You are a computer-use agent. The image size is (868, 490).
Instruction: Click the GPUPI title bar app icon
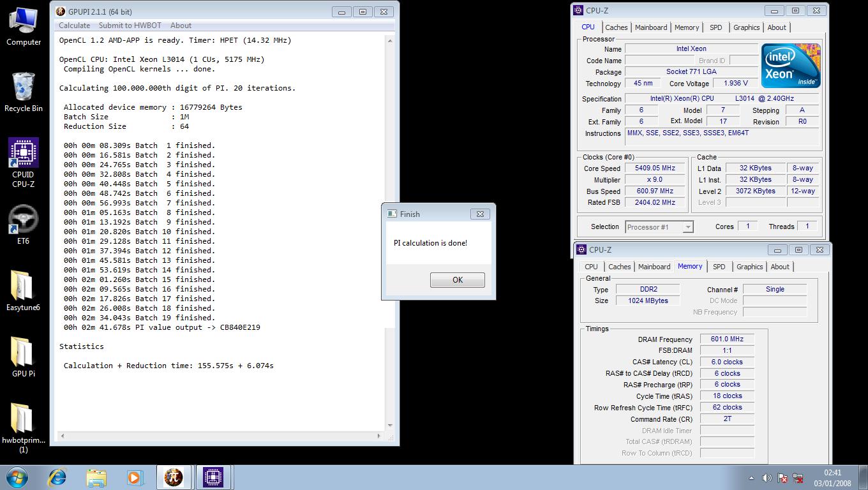[x=60, y=11]
